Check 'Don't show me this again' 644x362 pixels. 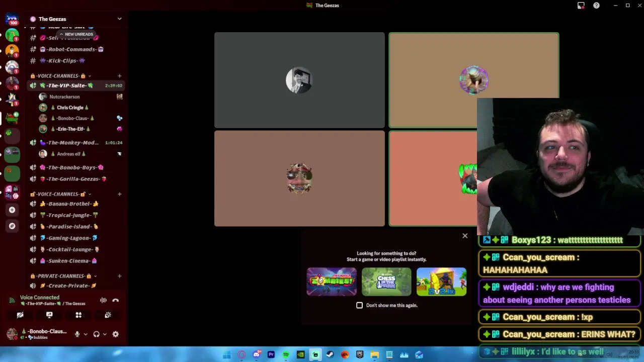(359, 305)
